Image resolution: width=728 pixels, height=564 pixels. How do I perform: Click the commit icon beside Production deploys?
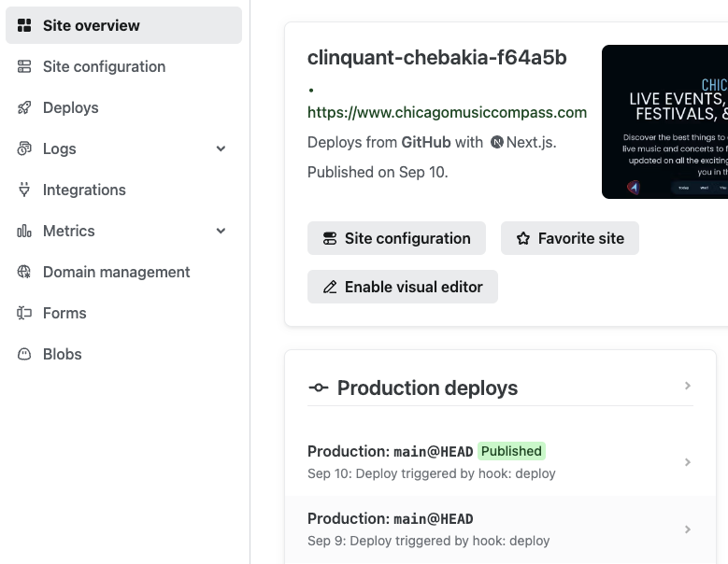click(x=319, y=388)
